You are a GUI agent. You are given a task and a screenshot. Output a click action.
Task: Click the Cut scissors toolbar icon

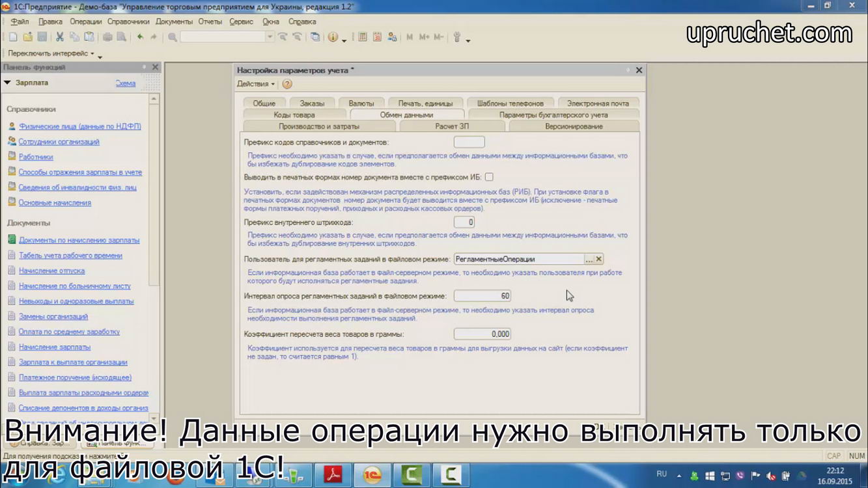pos(60,37)
